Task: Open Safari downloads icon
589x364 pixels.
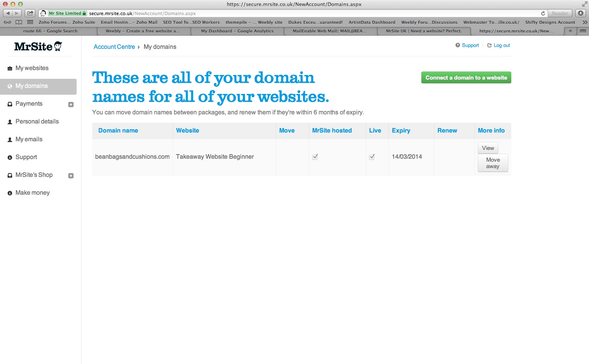Action: tap(581, 13)
